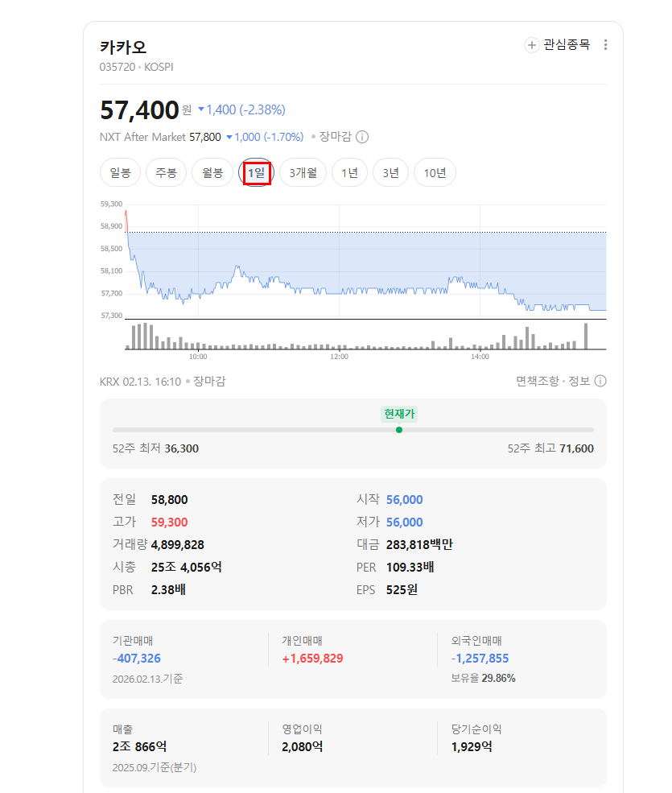Viewport: 672px width, 793px height.
Task: Click the NXT After Market price 57,800
Action: click(x=204, y=137)
